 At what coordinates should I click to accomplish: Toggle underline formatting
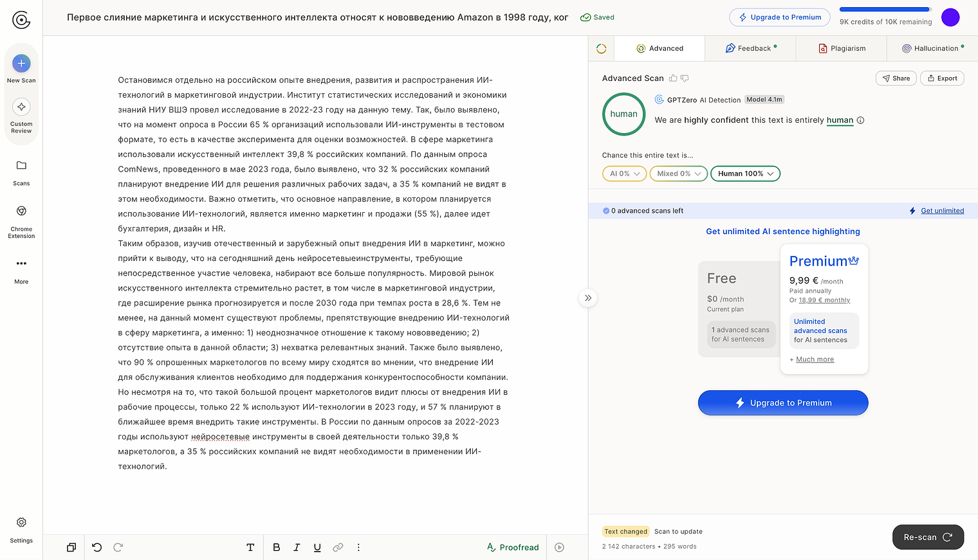pyautogui.click(x=317, y=547)
